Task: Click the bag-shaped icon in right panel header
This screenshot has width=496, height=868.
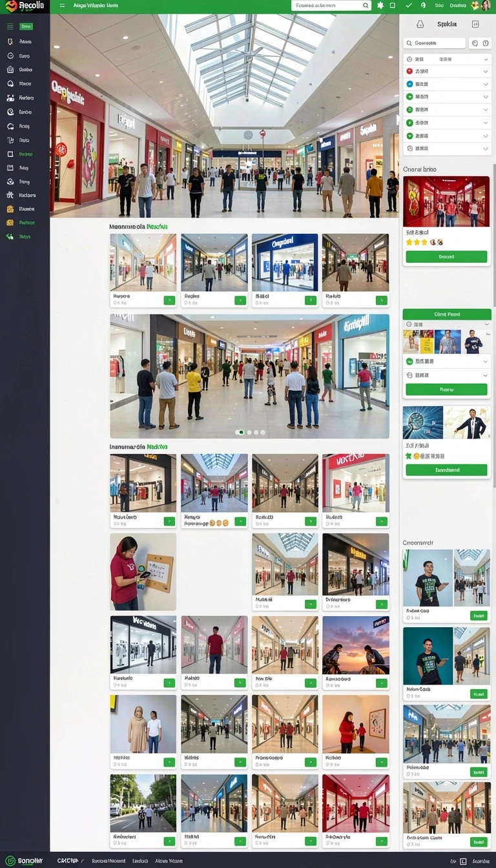Action: click(x=420, y=24)
